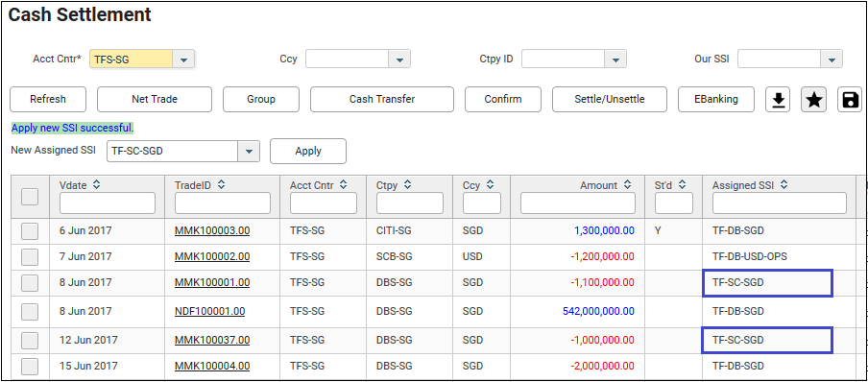Sort by Amount column arrows

pos(627,185)
